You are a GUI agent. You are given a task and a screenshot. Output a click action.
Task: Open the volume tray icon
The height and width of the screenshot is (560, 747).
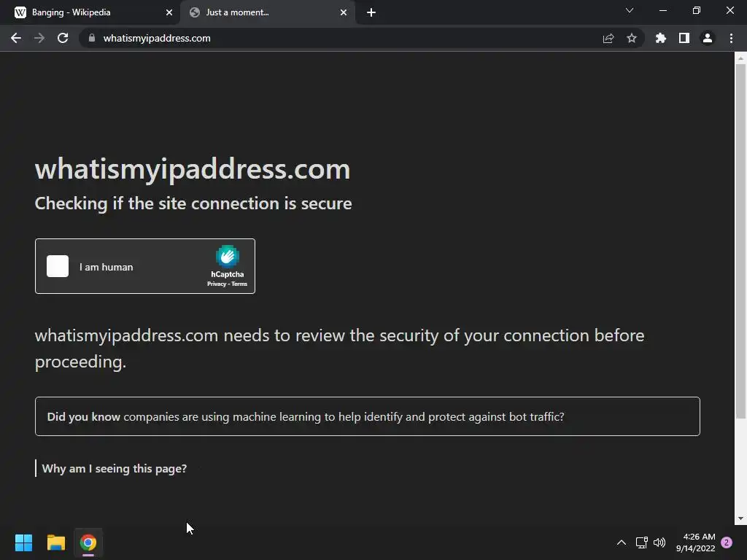pyautogui.click(x=659, y=542)
